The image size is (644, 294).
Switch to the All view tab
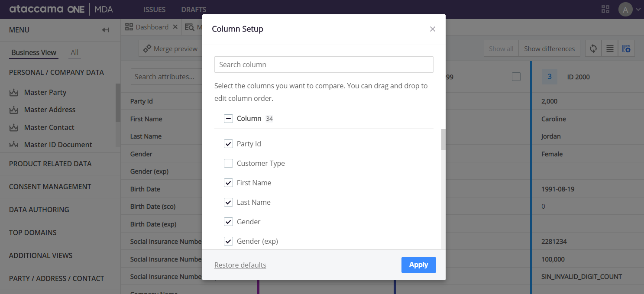click(x=74, y=52)
